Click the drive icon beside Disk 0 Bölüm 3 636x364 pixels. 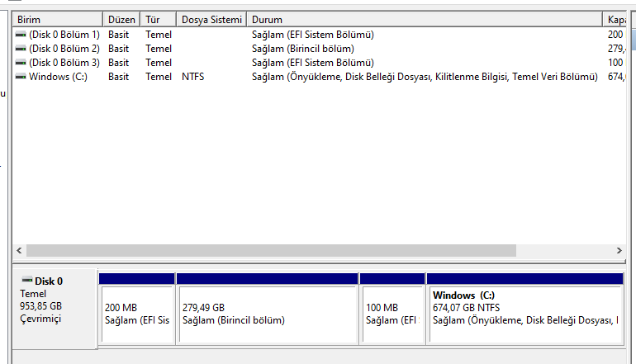21,63
